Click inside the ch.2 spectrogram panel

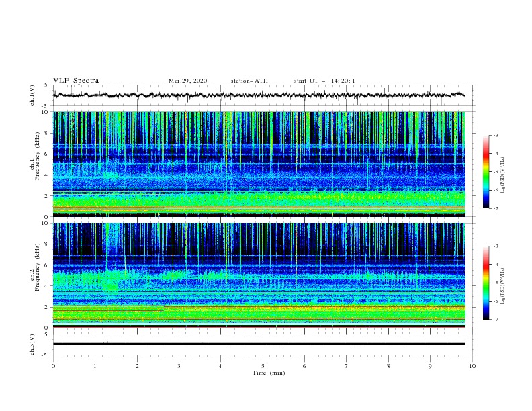259,275
